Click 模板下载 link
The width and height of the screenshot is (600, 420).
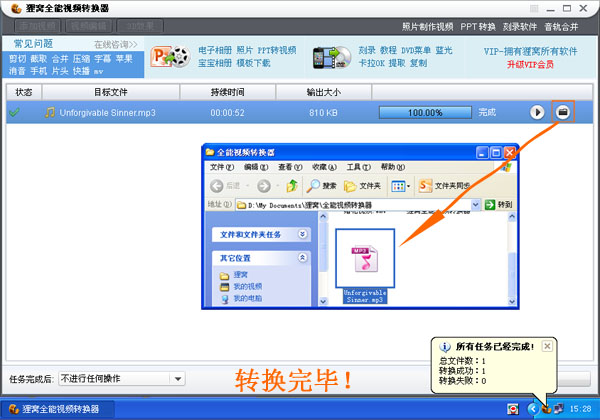tap(254, 63)
